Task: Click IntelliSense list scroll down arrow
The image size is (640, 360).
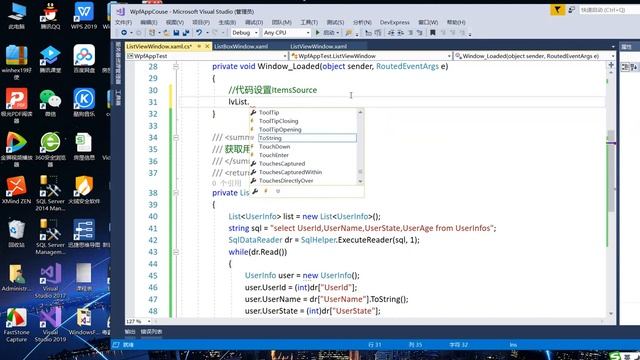Action: click(360, 181)
